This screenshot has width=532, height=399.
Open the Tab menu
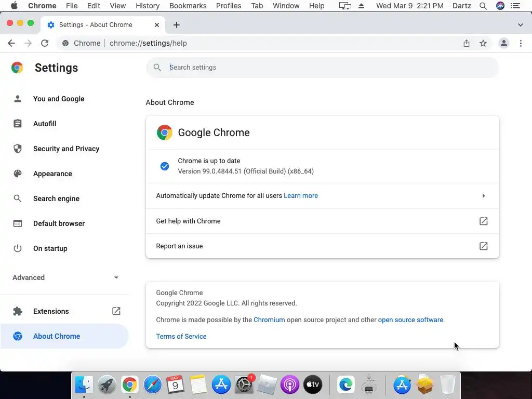pos(257,6)
